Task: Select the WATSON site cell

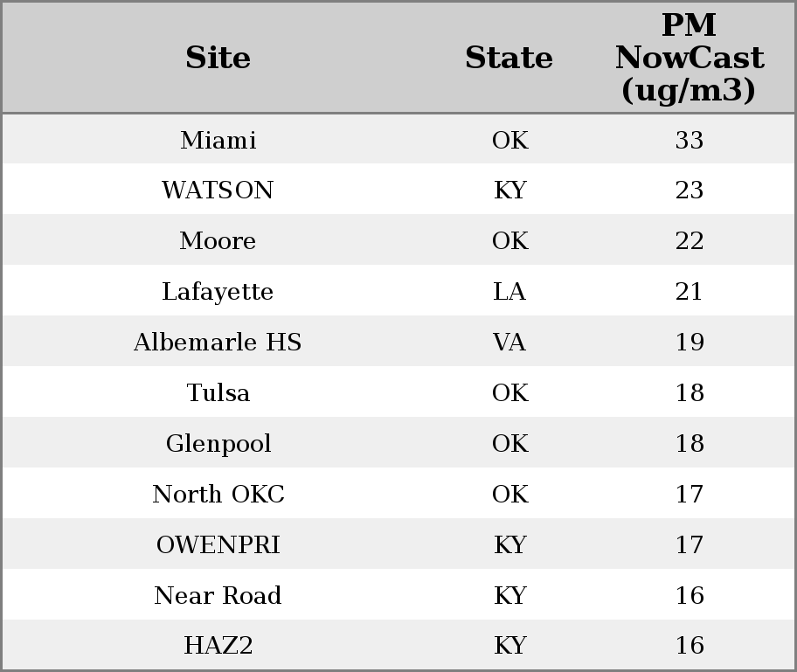Action: pyautogui.click(x=218, y=191)
